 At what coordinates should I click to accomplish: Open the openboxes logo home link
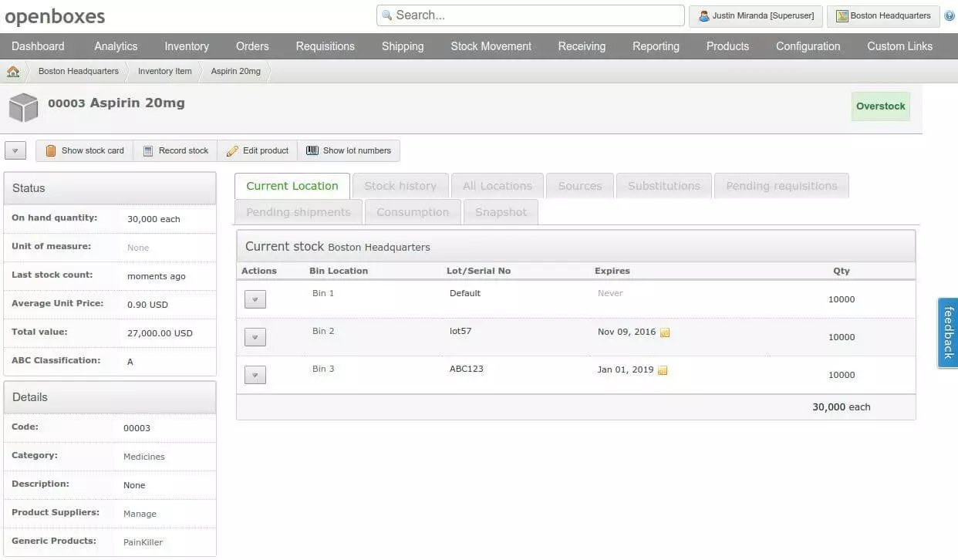pos(55,16)
